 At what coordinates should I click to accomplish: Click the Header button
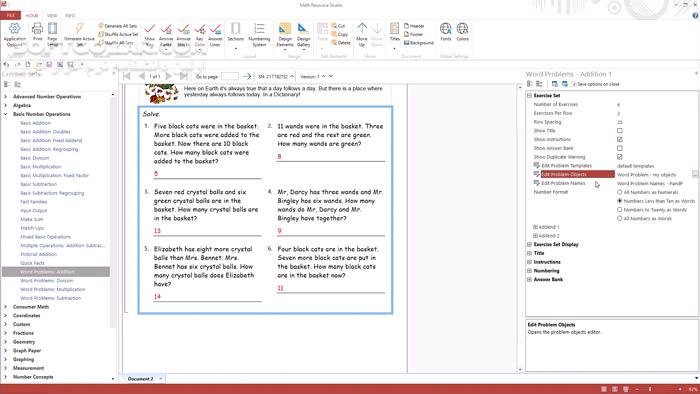point(414,26)
